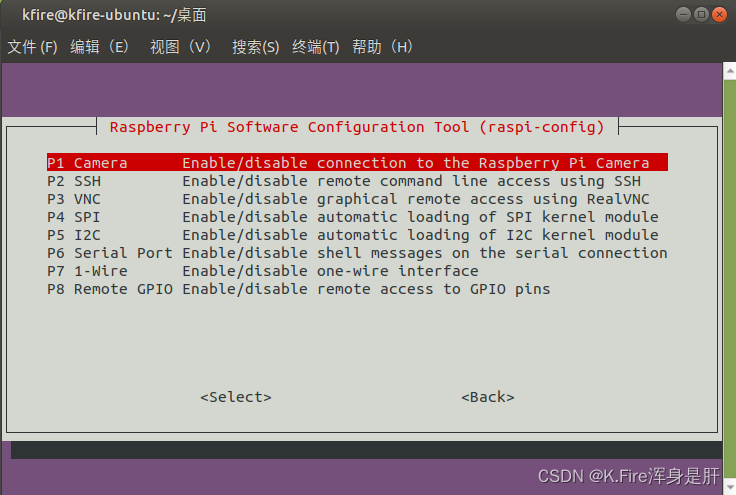Open the 搜索(S) menu
This screenshot has height=495, width=736.
point(255,47)
